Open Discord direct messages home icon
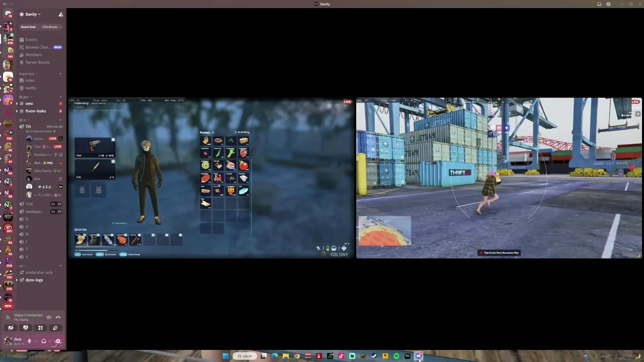The height and width of the screenshot is (362, 644). 8,14
